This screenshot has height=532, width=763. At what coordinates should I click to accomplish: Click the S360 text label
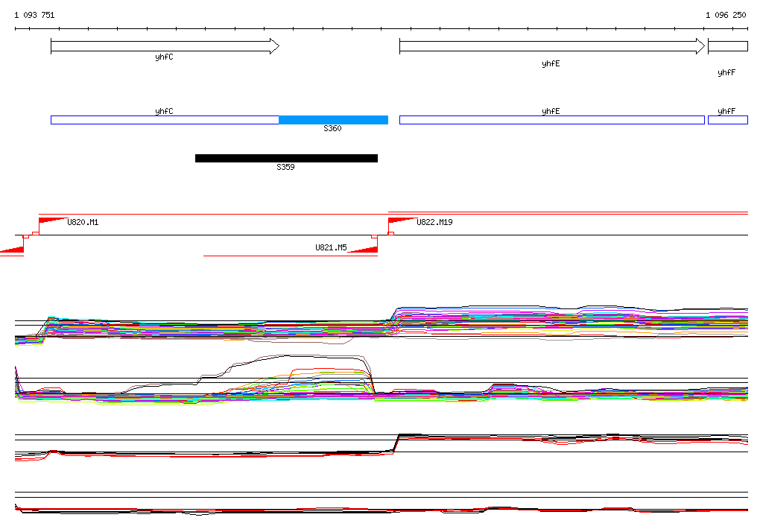point(332,128)
